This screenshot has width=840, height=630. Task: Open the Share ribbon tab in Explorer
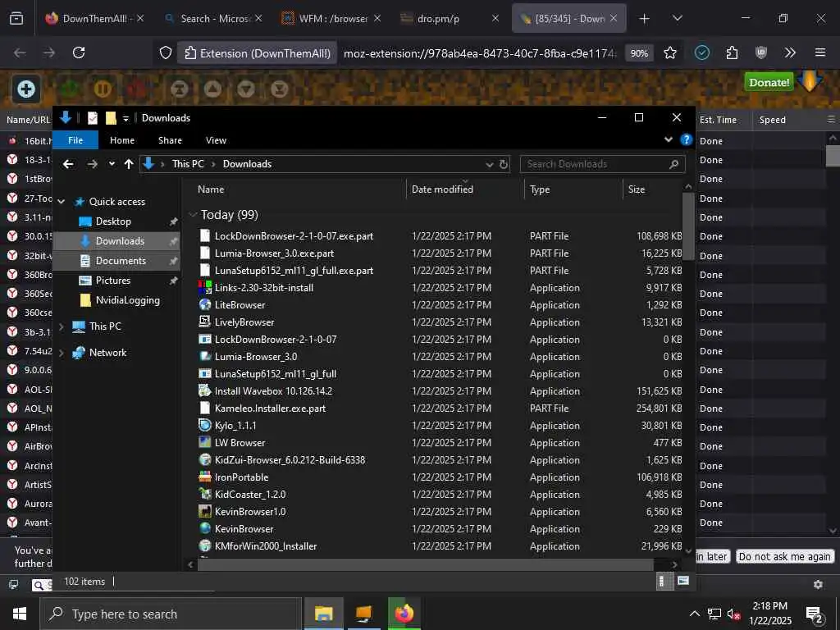point(170,140)
